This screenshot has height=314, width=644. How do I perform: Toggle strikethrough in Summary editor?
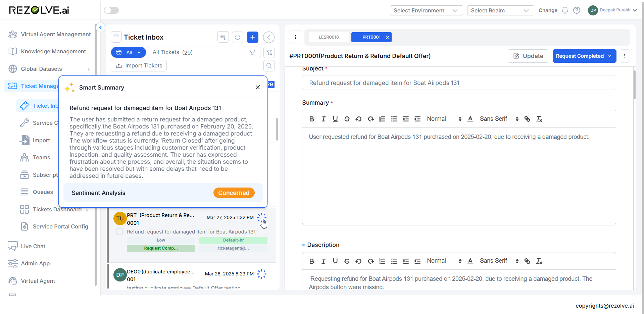(347, 119)
